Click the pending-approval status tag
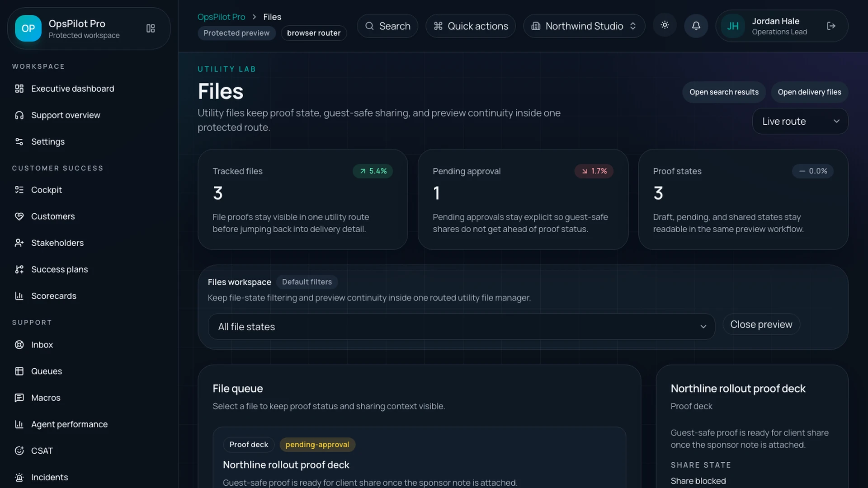868x488 pixels. [317, 445]
